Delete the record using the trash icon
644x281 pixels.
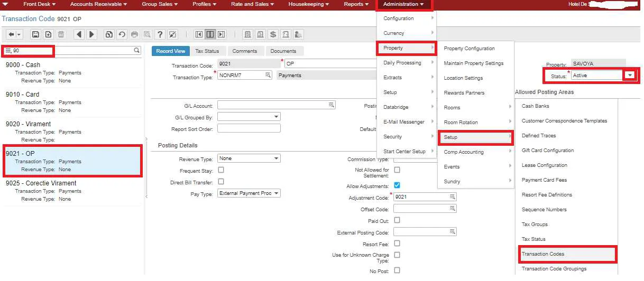click(x=61, y=34)
